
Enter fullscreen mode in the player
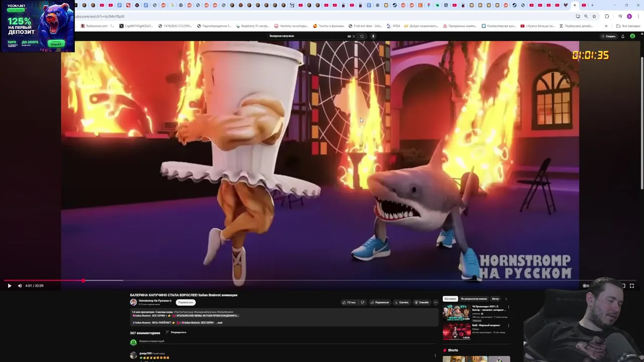point(632,286)
